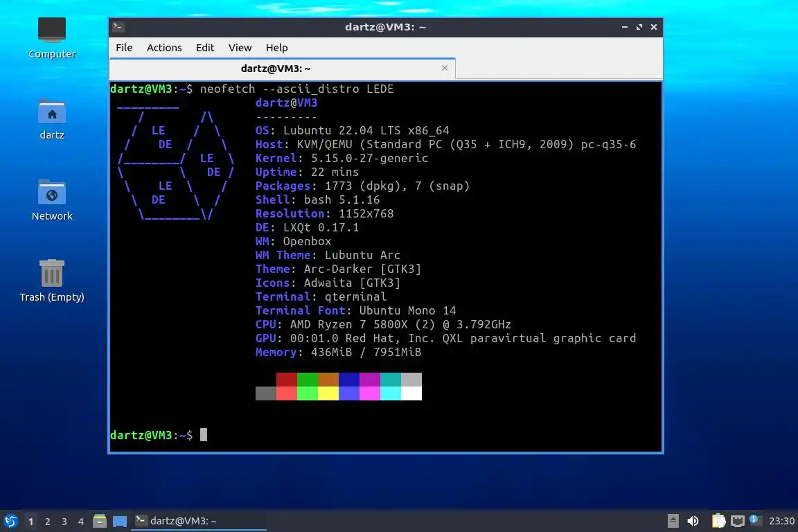
Task: Close the dartz@VM3 terminal tab
Action: 444,68
